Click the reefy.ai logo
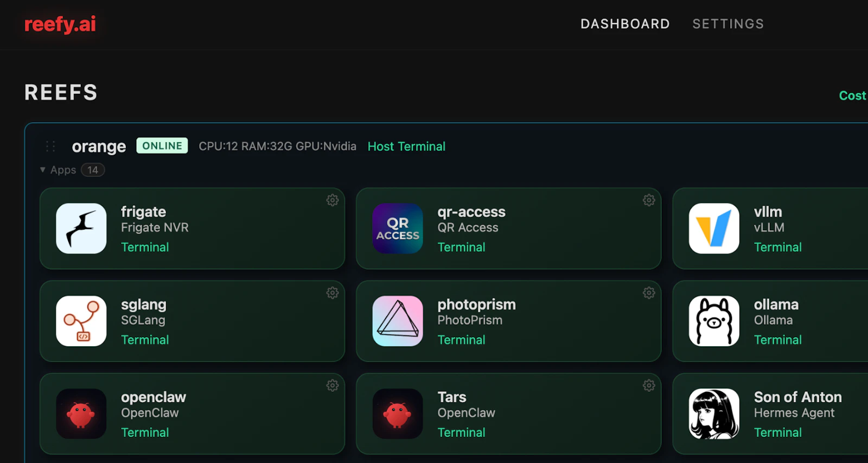This screenshot has width=868, height=463. (x=60, y=24)
